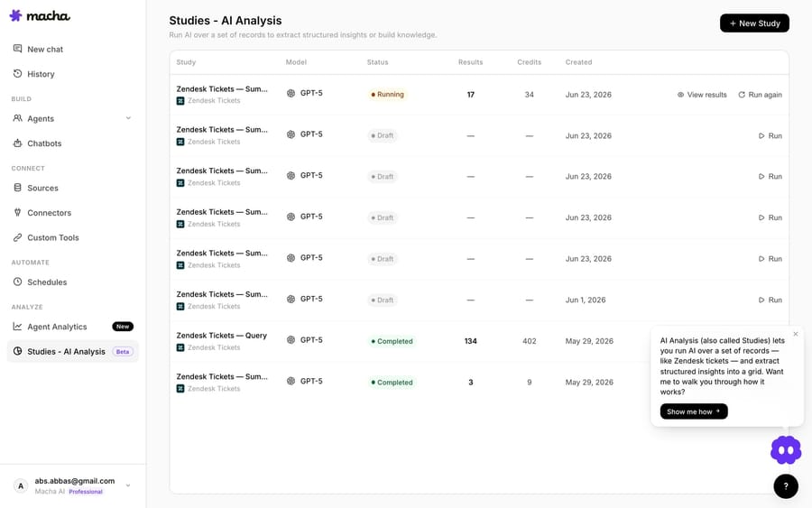Click the Schedules clock icon
This screenshot has width=812, height=508.
(x=18, y=282)
